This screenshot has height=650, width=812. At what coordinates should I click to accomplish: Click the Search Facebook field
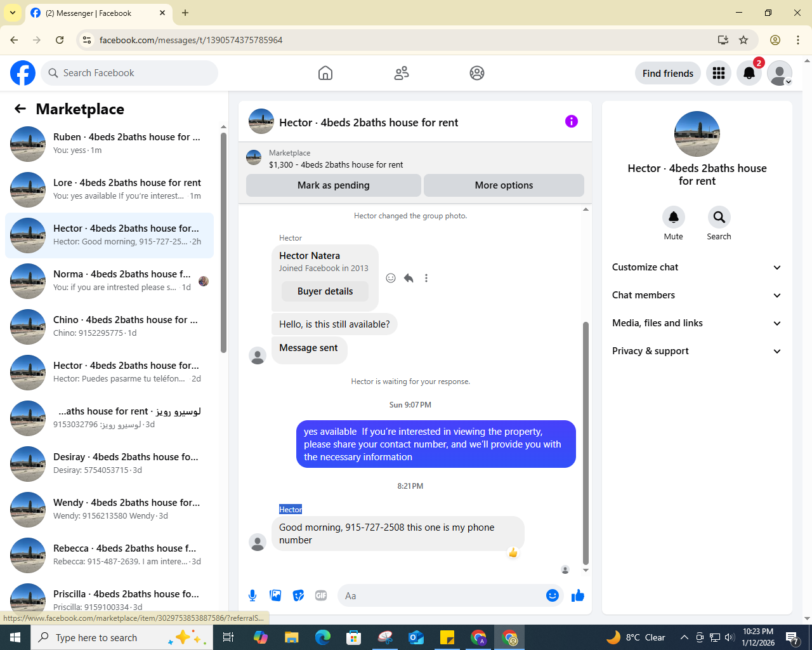(129, 73)
